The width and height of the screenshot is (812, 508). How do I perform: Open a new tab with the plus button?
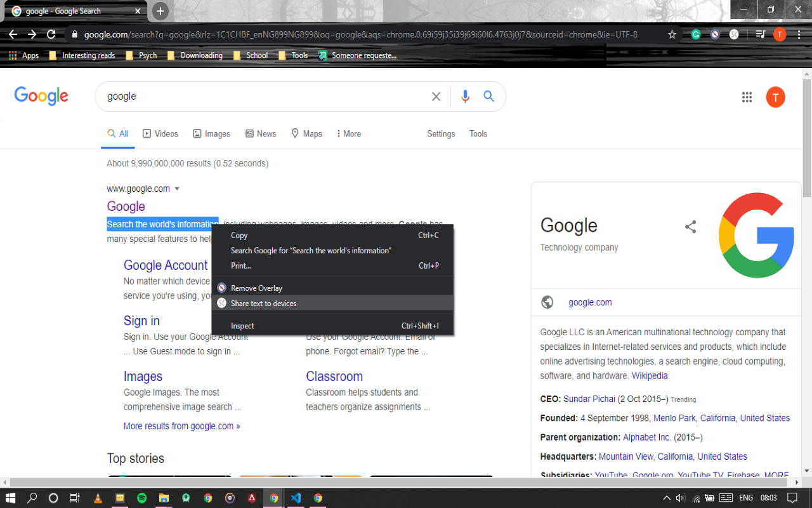(160, 11)
